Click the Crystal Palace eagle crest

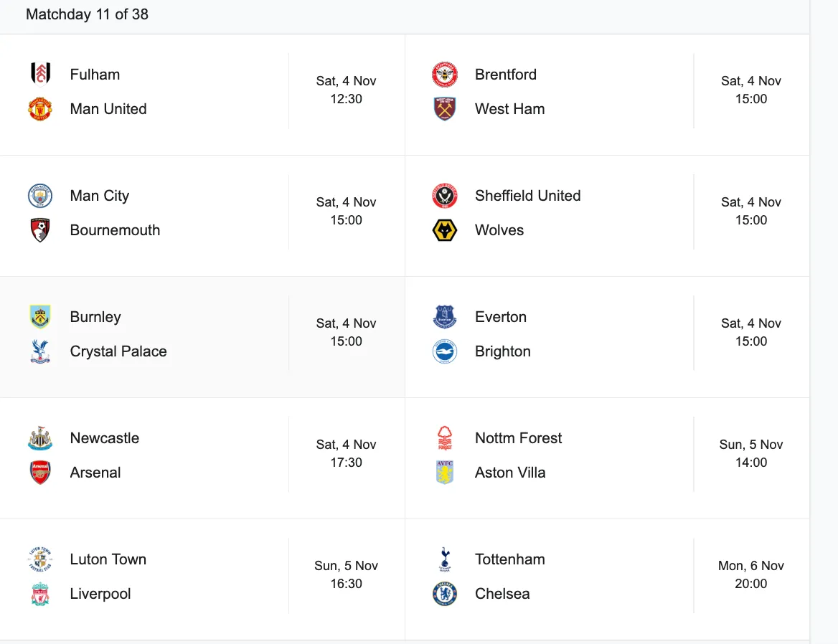click(40, 351)
